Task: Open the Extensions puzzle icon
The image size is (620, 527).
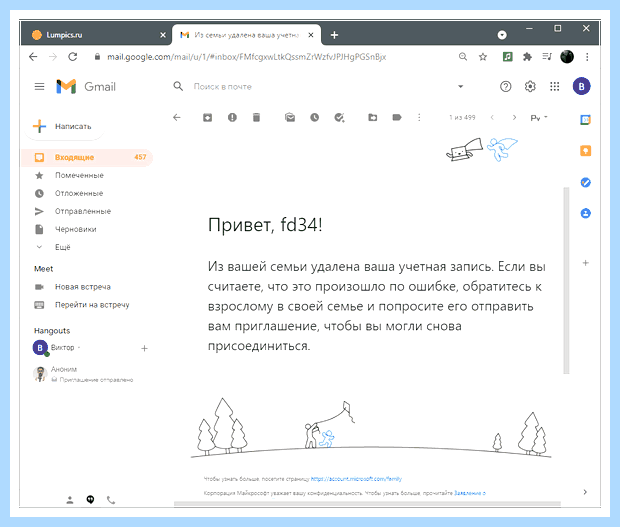Action: click(x=527, y=57)
